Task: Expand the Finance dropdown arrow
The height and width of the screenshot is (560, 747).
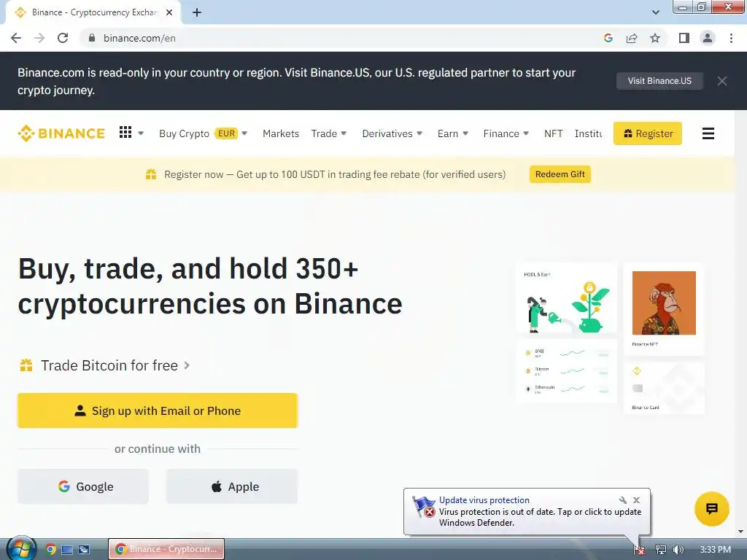Action: 526,133
